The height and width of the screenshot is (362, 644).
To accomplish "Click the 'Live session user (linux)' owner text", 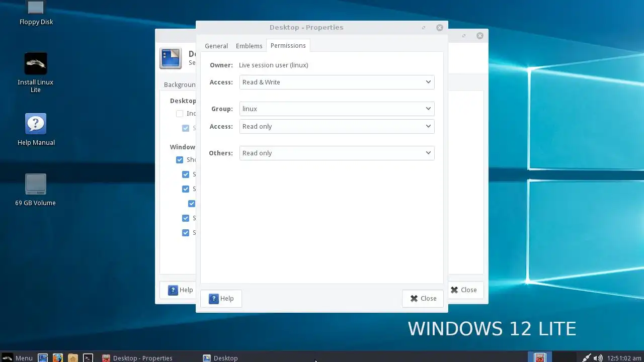I will pos(273,65).
